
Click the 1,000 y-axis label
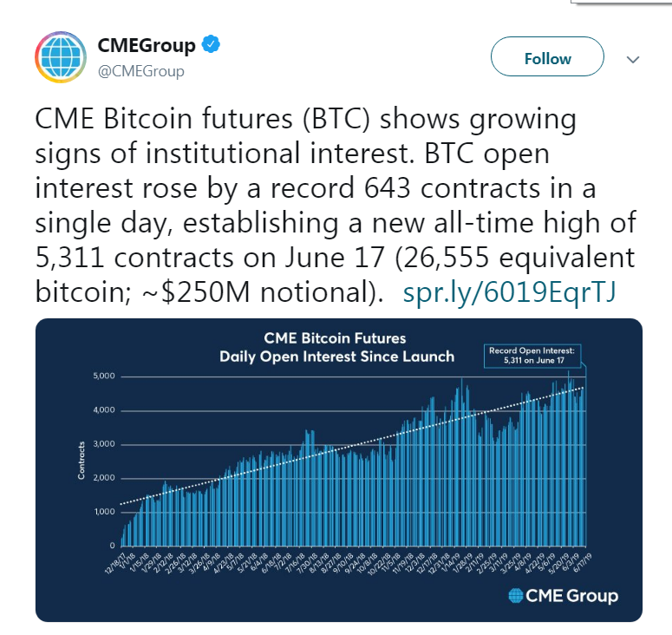(x=105, y=512)
